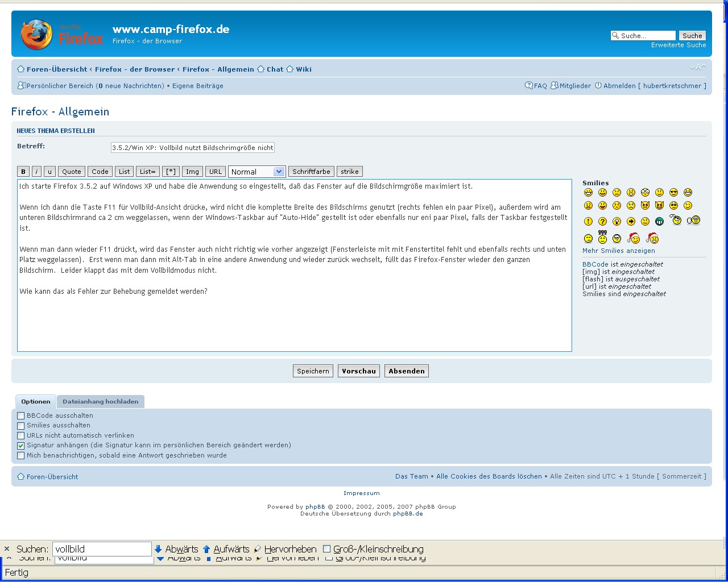Viewport: 728px width, 582px height.
Task: Enable the BBCode ausschalten checkbox
Action: click(x=21, y=416)
